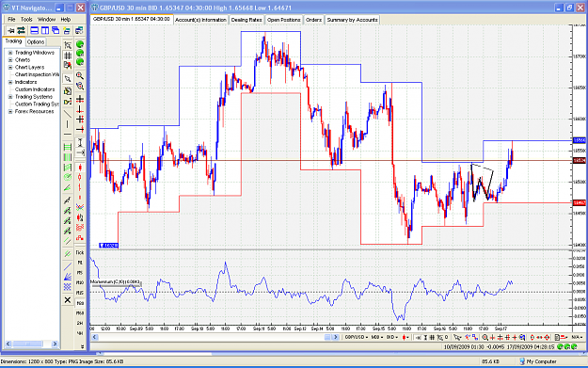The width and height of the screenshot is (588, 368).
Task: Click the chart scroll left arrow button
Action: point(95,337)
